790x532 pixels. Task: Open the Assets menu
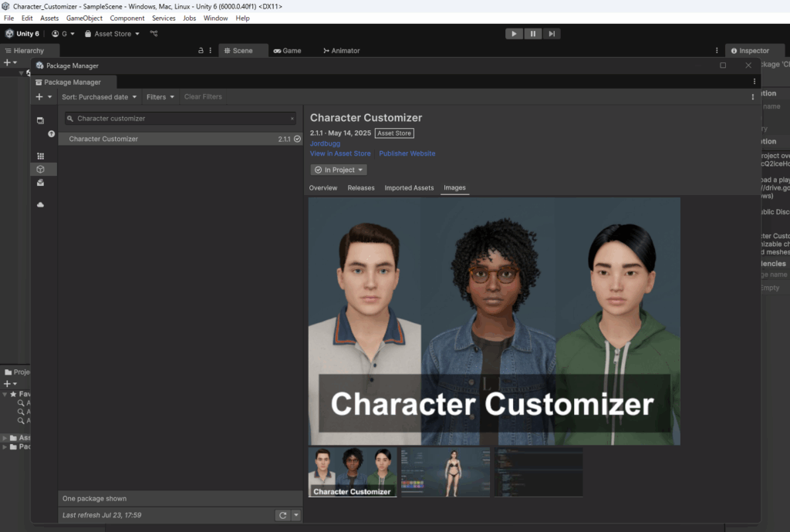(49, 19)
